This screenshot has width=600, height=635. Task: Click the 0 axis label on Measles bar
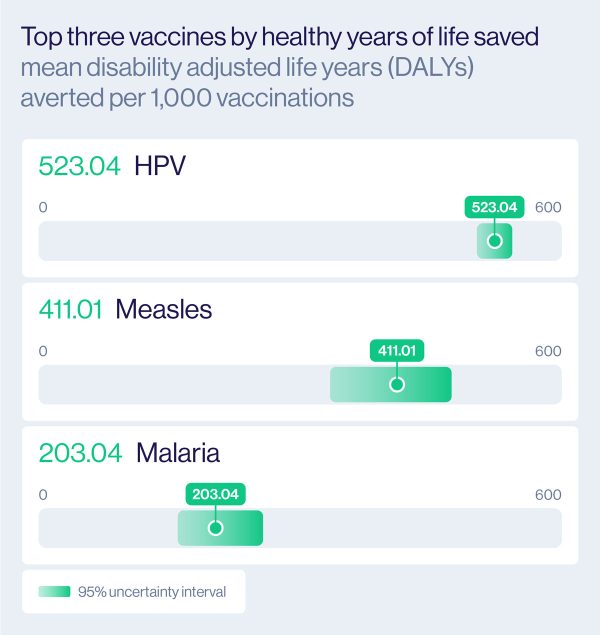[43, 351]
